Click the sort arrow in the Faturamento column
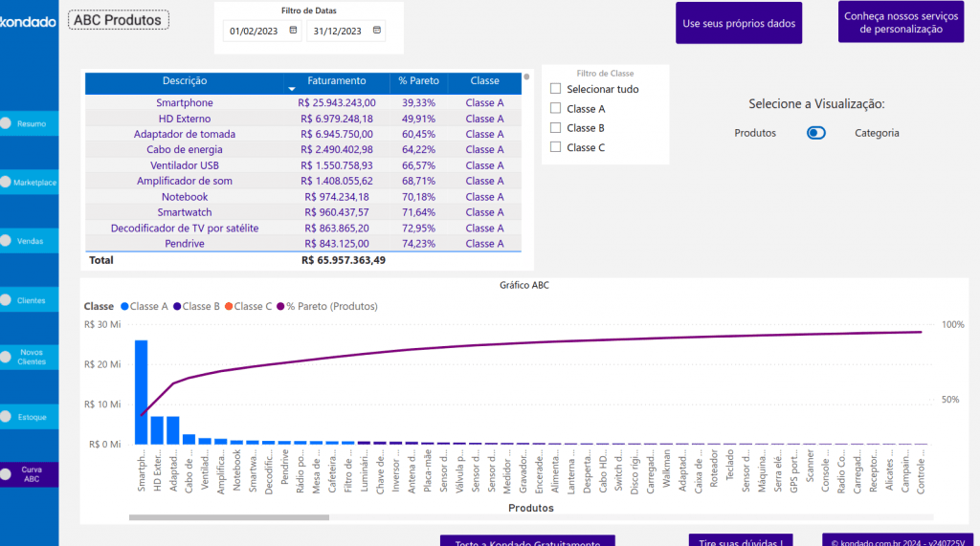Image resolution: width=980 pixels, height=546 pixels. tap(292, 89)
